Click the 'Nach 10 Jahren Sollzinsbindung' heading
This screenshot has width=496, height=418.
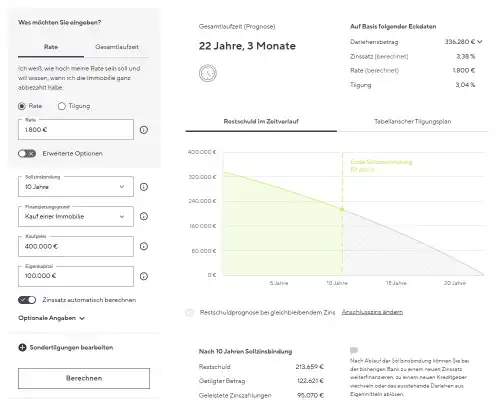tap(245, 352)
